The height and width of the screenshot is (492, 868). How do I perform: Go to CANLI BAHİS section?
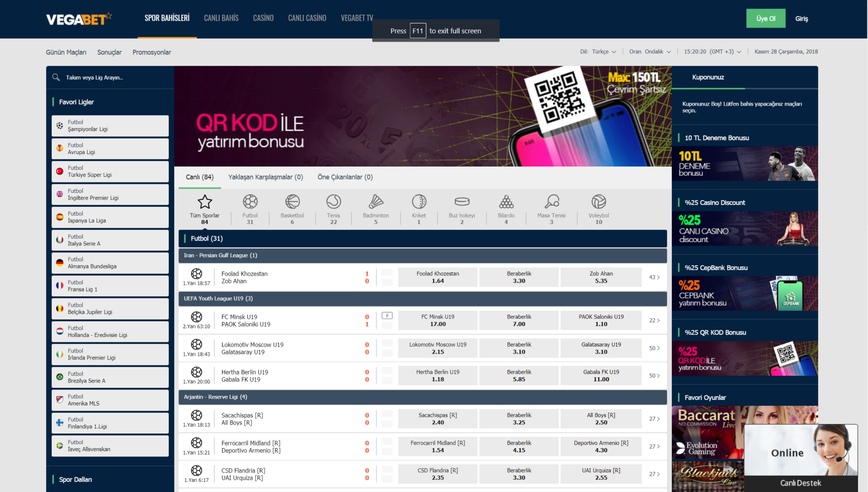click(221, 18)
